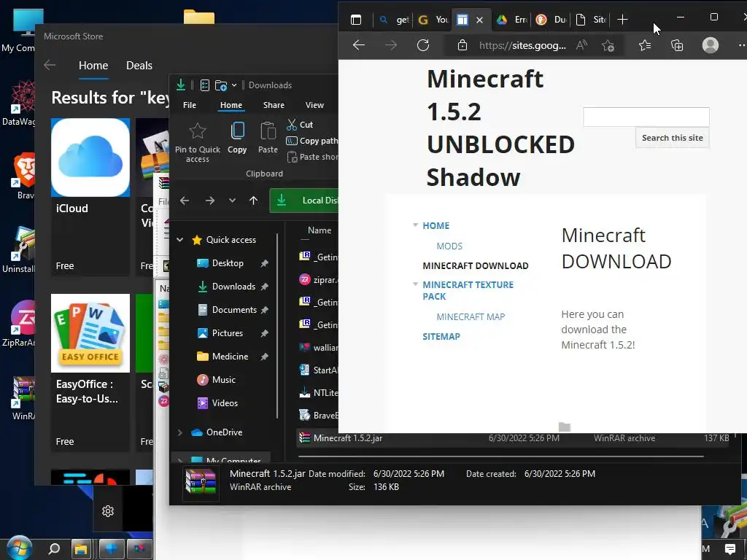
Task: Close the active Minecraft site tab
Action: pyautogui.click(x=480, y=20)
